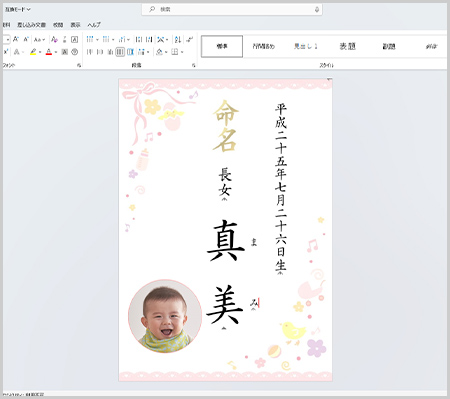Viewport: 450px width, 399px height.
Task: Align vertical text to bottom
Action: (x=110, y=52)
